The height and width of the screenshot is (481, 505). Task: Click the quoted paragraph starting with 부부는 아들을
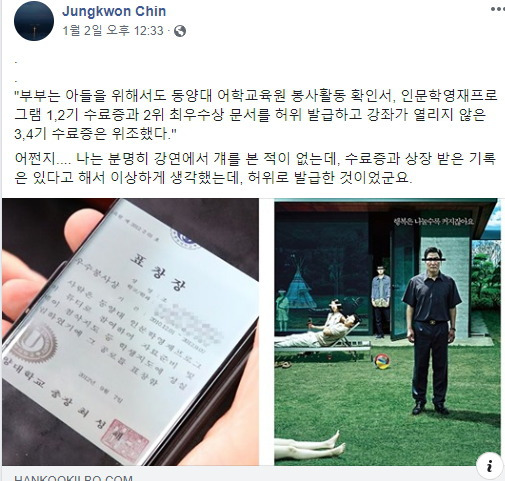click(x=256, y=115)
